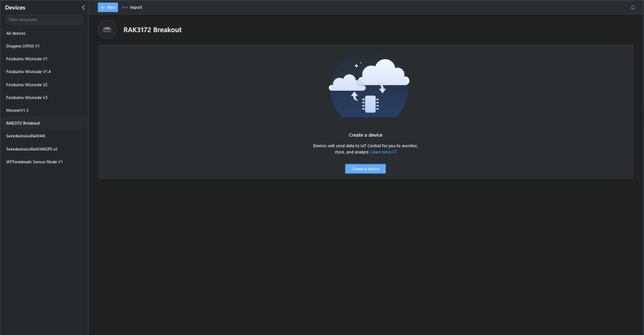Screen dimensions: 644x335
Task: Open SeeeduinoLoRaWAN device template
Action: pos(25,136)
